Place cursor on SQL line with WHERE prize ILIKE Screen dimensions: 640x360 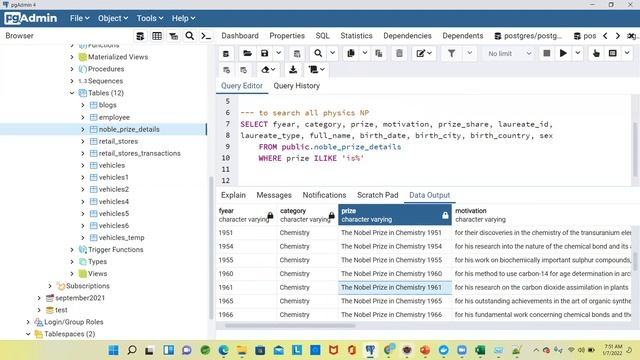[311, 158]
